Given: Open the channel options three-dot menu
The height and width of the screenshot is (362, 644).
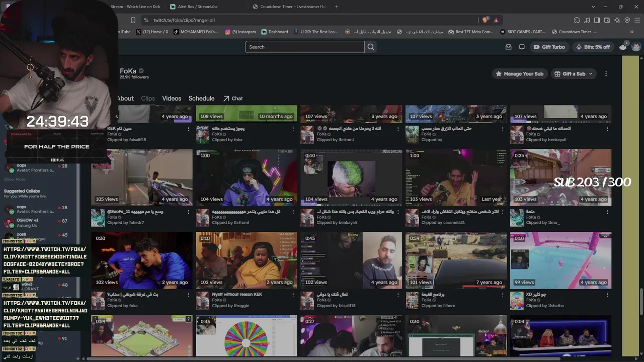Looking at the screenshot, I should click(606, 74).
